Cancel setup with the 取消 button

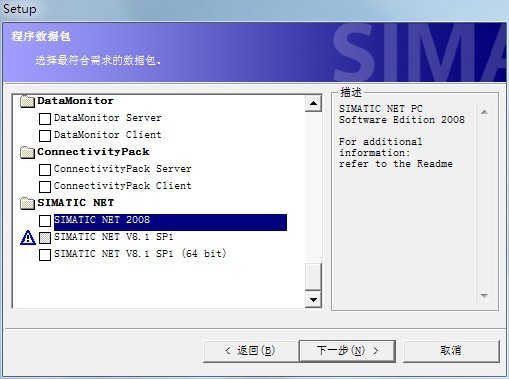point(451,351)
